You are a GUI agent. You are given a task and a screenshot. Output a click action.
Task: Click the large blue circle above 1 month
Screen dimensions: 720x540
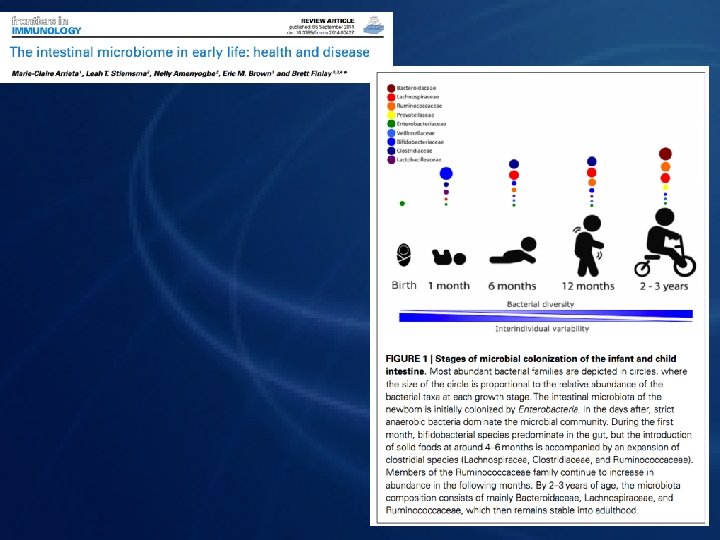(446, 173)
